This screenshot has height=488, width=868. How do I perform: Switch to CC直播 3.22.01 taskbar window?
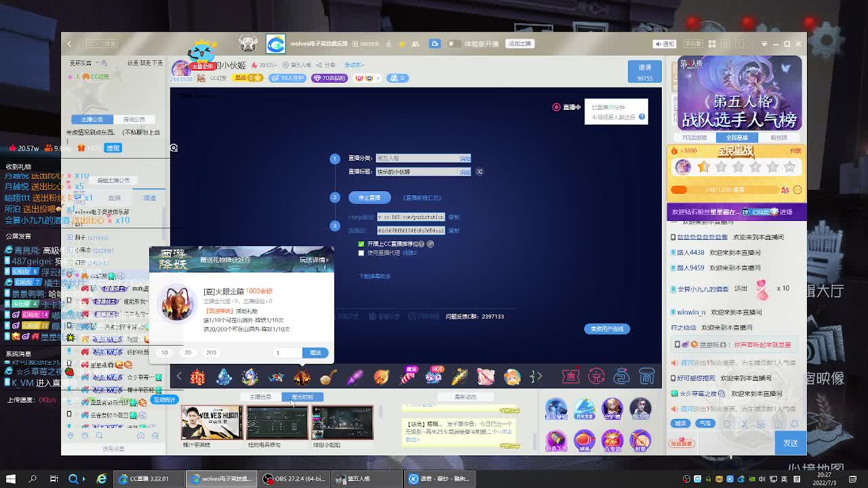pos(149,479)
